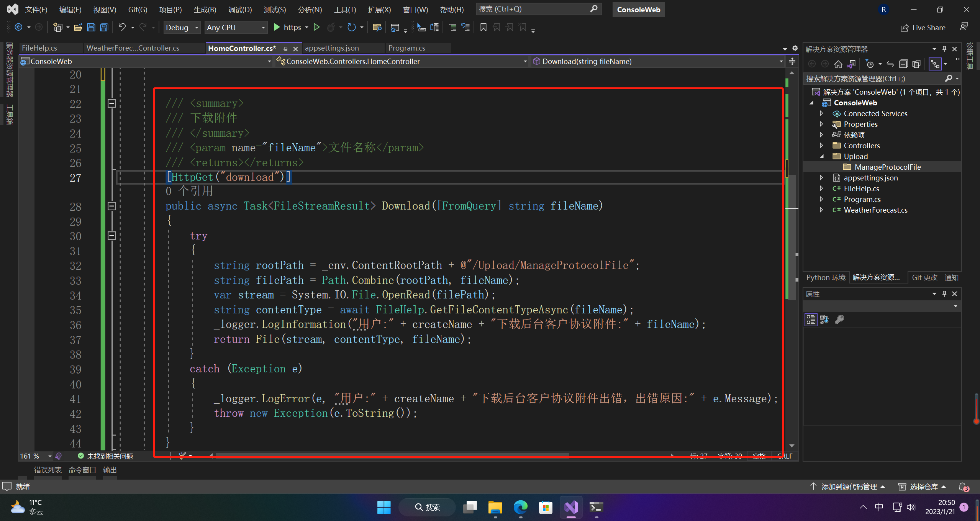Image resolution: width=980 pixels, height=521 pixels.
Task: Click the Open File folder icon
Action: 78,27
